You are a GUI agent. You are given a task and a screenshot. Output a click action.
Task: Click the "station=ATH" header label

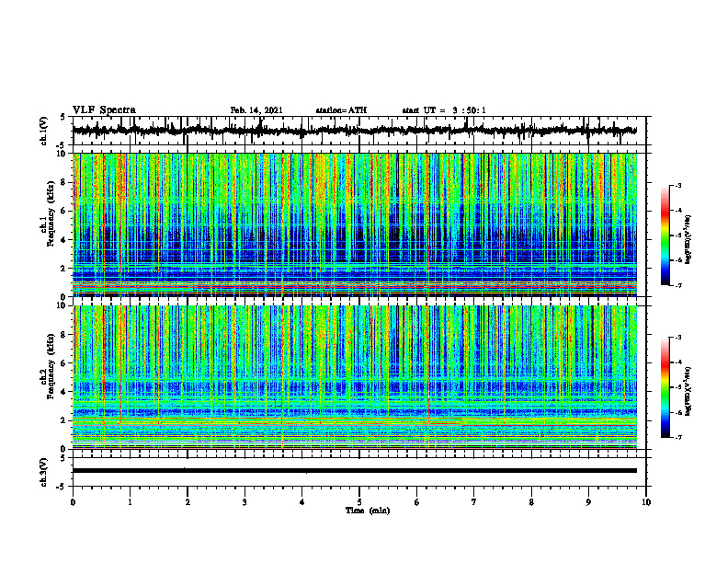click(341, 110)
